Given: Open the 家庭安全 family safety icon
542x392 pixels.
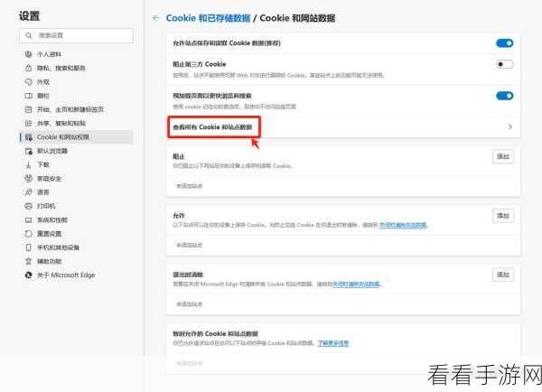Looking at the screenshot, I should click(29, 178).
